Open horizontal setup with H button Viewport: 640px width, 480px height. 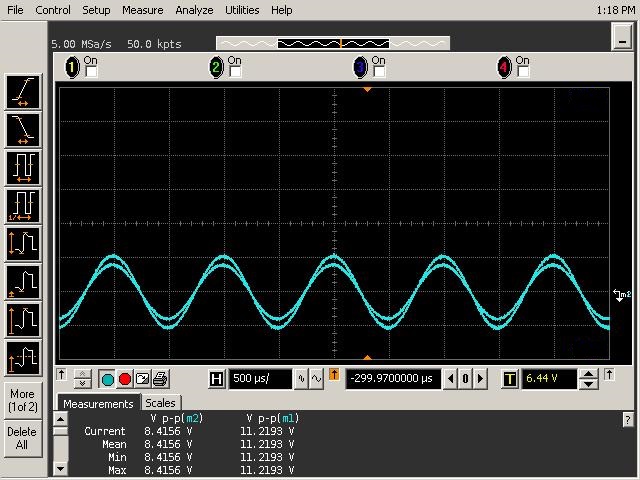click(x=216, y=379)
